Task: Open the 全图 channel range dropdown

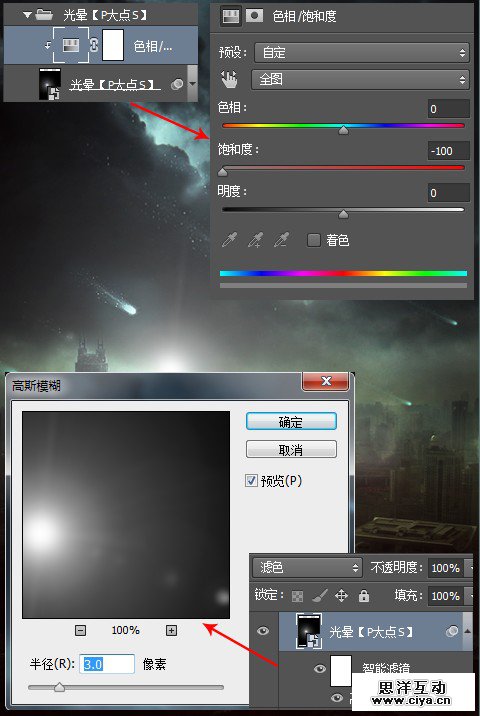Action: 360,79
